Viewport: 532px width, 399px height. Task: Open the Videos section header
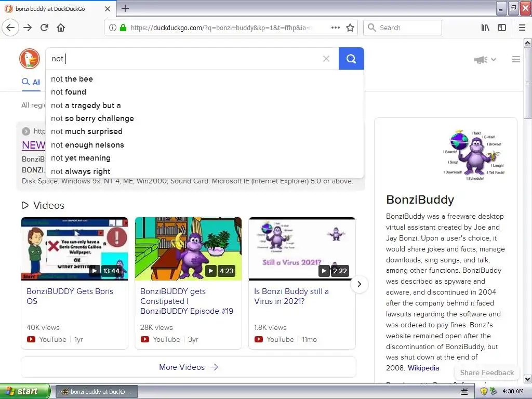43,205
